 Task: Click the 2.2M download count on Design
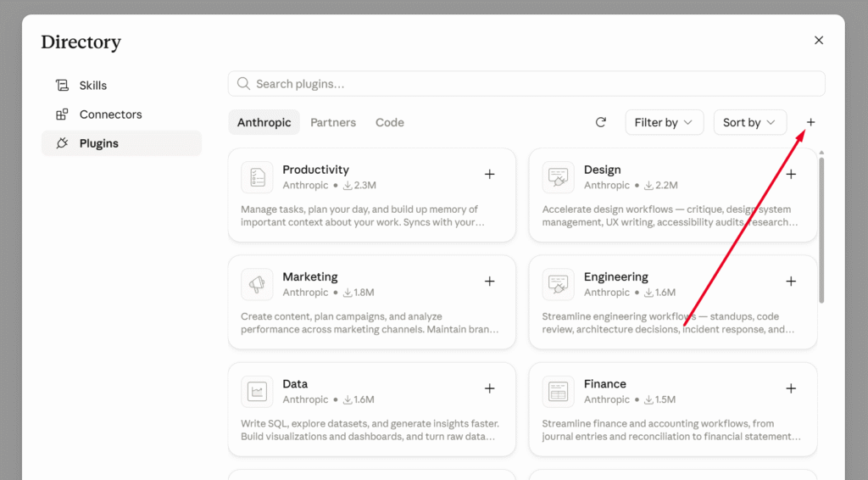pyautogui.click(x=661, y=186)
